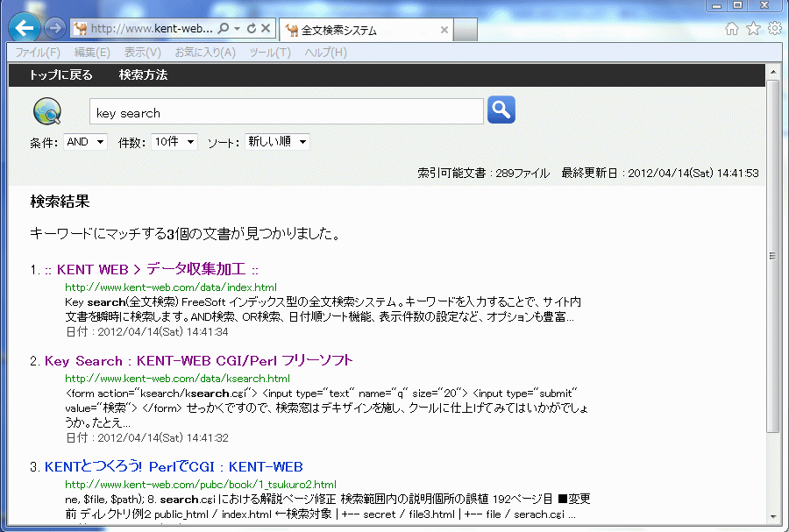
Task: Open the ツール(T) menu
Action: pos(270,53)
